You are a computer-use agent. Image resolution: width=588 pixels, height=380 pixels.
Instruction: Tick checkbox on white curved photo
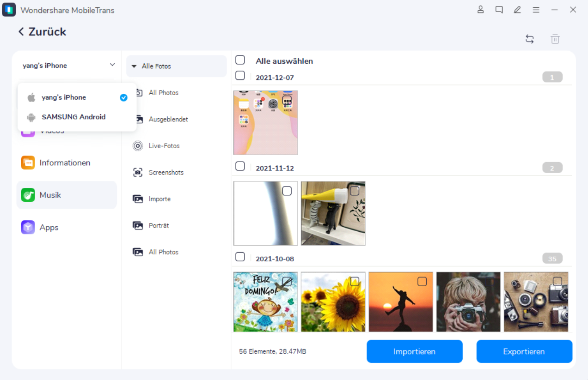287,191
